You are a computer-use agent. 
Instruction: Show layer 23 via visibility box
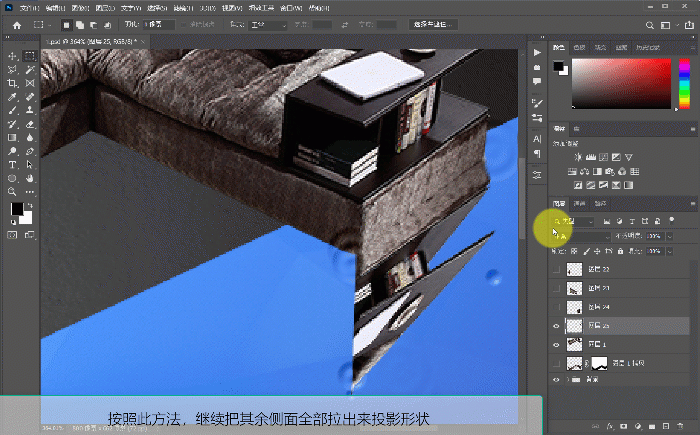pos(556,289)
